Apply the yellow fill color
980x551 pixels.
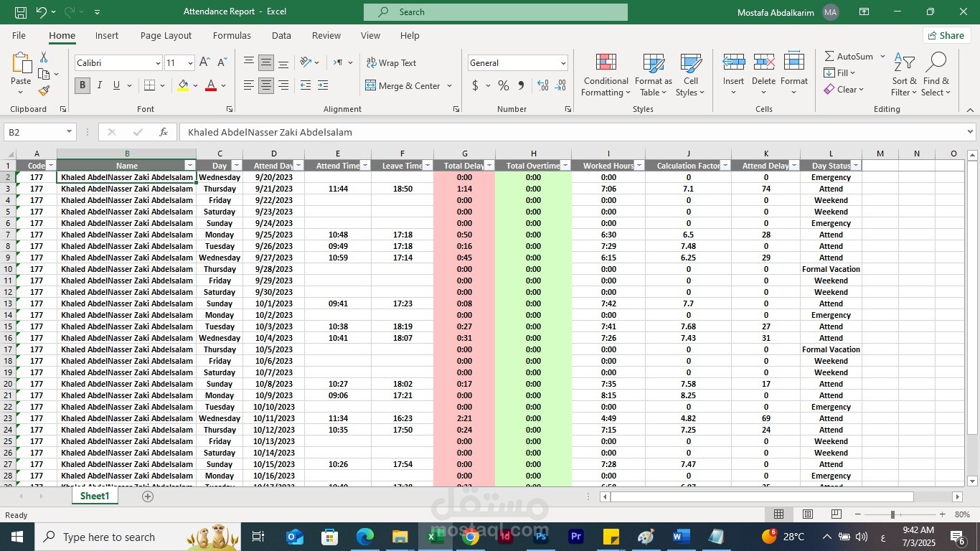pyautogui.click(x=183, y=85)
